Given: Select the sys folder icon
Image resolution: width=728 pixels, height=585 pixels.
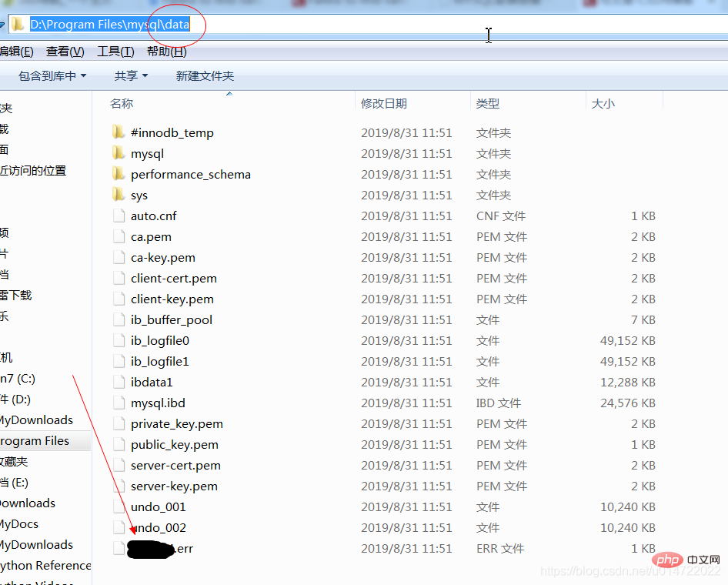Looking at the screenshot, I should [x=119, y=195].
